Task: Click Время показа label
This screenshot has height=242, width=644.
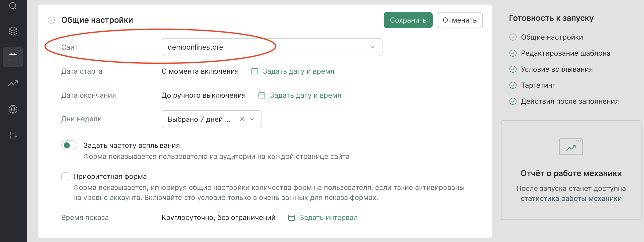Action: pyautogui.click(x=85, y=217)
